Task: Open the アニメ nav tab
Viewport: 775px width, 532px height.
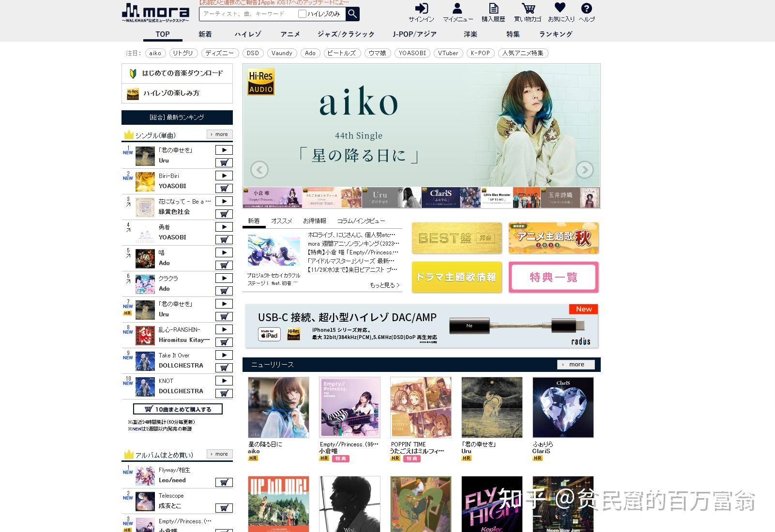Action: [x=290, y=34]
